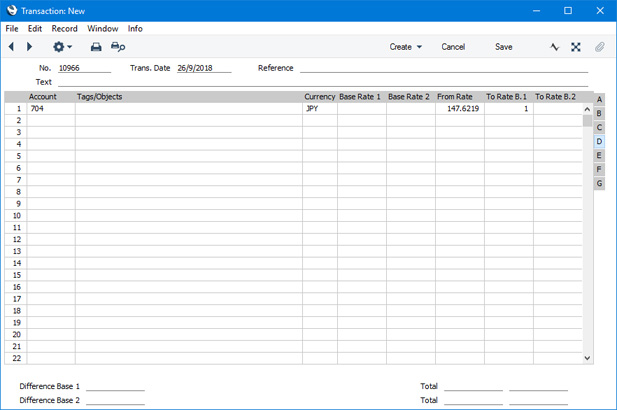Image resolution: width=617 pixels, height=410 pixels.
Task: Click the activity zigzag icon
Action: tap(554, 47)
